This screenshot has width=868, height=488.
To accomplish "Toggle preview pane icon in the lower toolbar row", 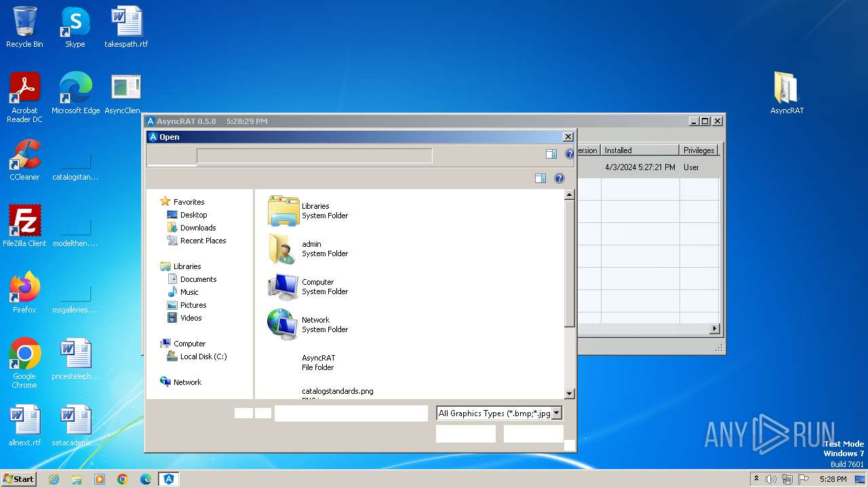I will [540, 178].
